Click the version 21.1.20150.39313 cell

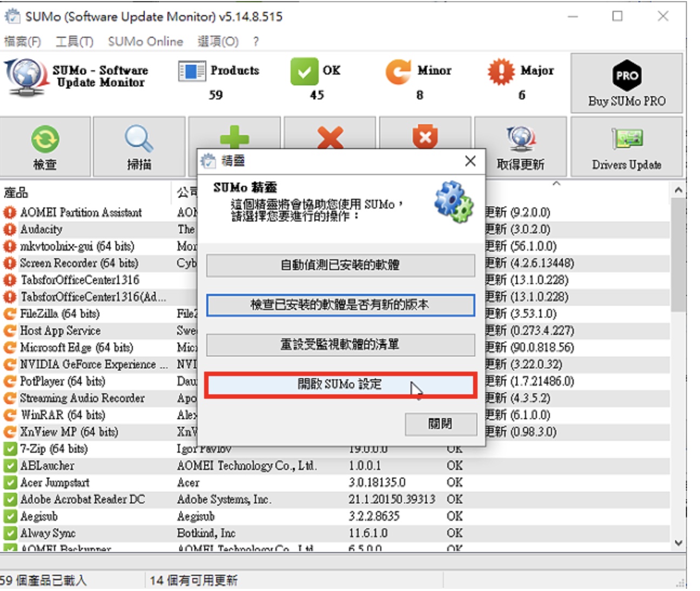(x=392, y=499)
